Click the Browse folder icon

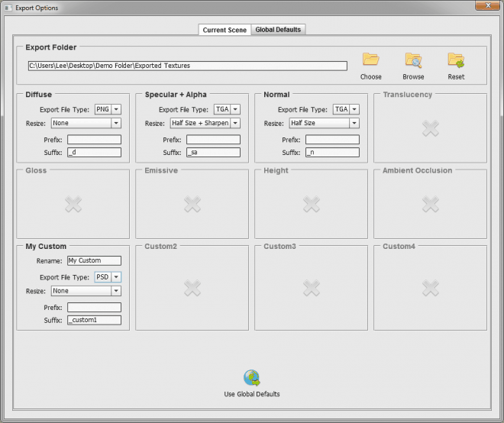point(413,60)
